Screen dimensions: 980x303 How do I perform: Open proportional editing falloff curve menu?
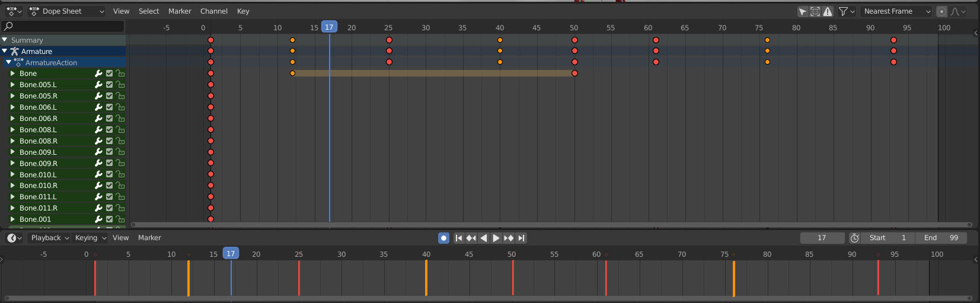[x=958, y=11]
